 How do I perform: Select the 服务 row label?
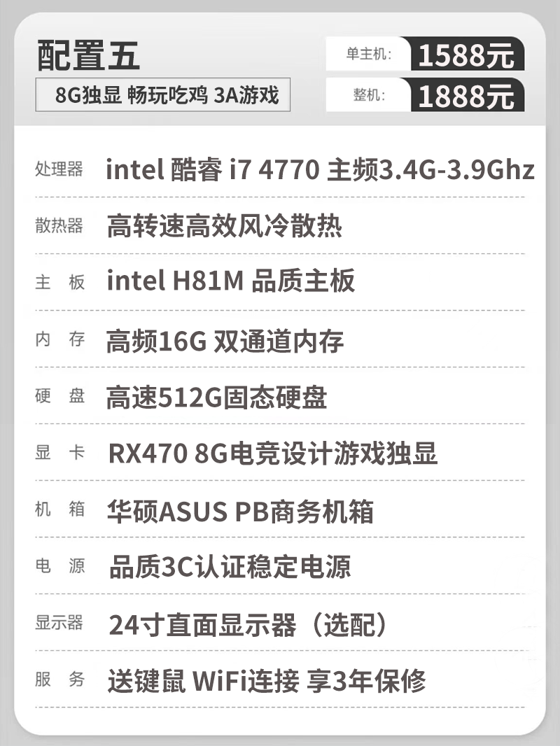pyautogui.click(x=60, y=679)
